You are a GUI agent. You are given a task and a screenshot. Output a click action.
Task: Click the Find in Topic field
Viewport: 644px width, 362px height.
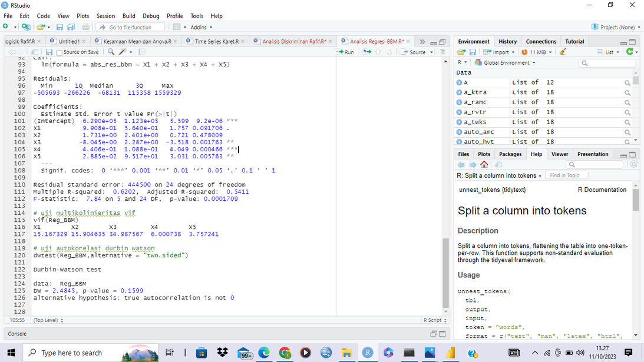tap(566, 175)
